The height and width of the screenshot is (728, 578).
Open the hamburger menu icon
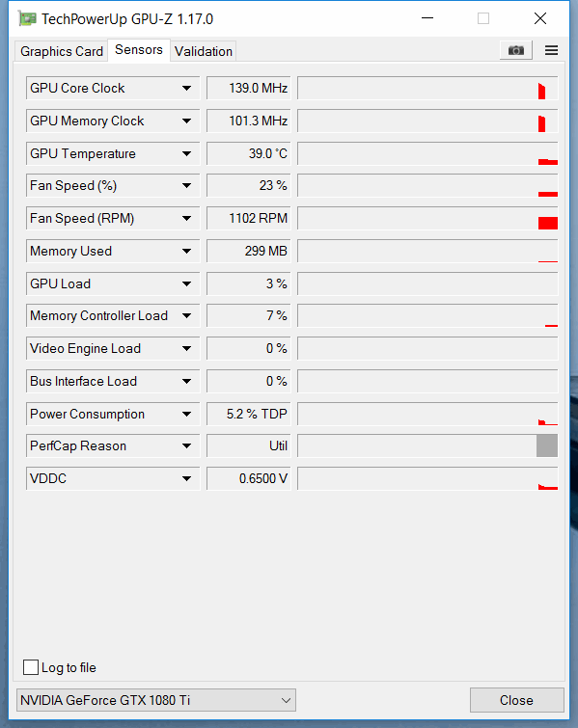click(x=552, y=50)
